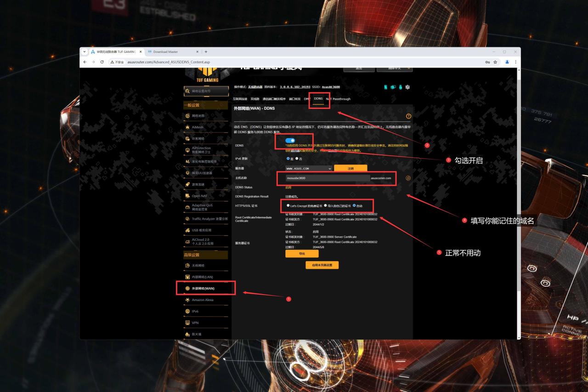588x392 pixels.
Task: Open the 访客网络 guest network icon
Action: point(187,139)
